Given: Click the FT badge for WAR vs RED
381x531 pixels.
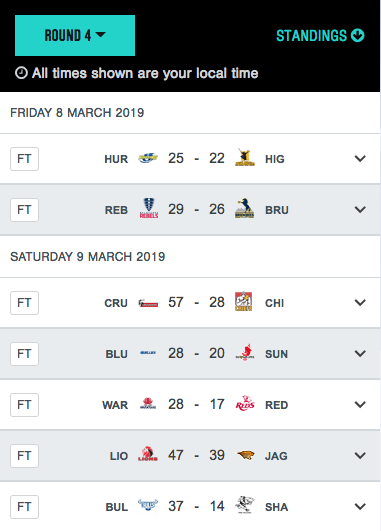Looking at the screenshot, I should tap(24, 405).
